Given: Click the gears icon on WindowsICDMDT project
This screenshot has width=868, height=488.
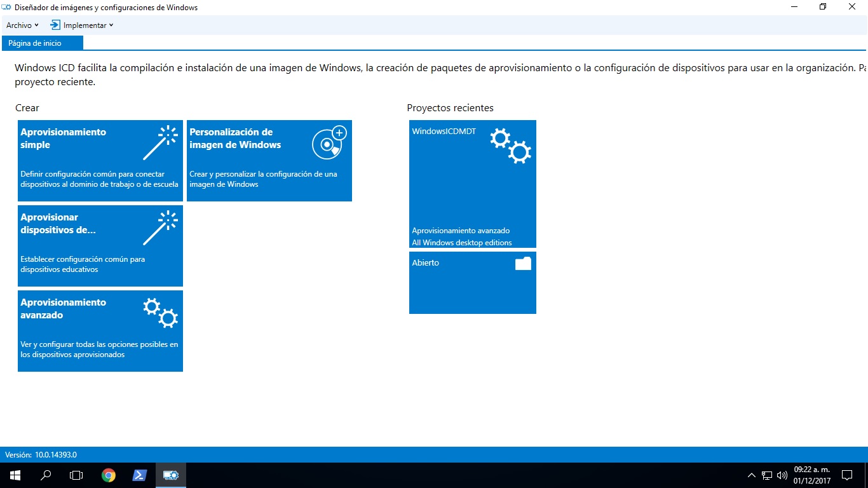Looking at the screenshot, I should [510, 146].
